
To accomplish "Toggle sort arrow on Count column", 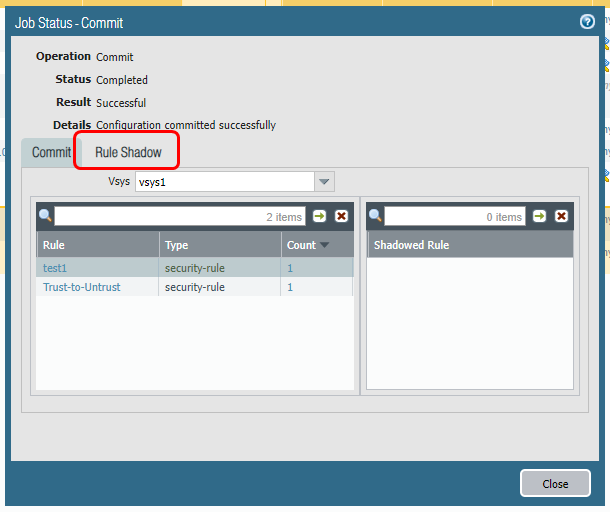I will (x=324, y=245).
